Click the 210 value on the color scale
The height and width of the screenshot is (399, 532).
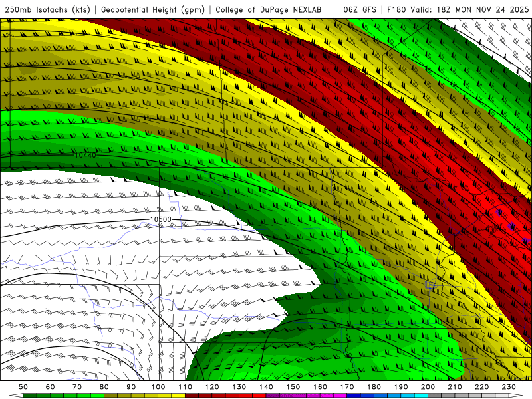click(455, 387)
